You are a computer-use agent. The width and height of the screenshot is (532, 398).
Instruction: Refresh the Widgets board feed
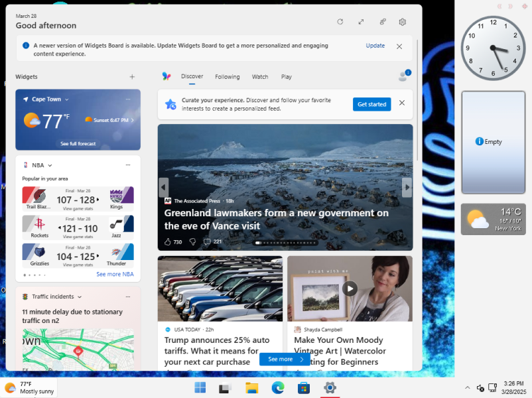coord(340,22)
